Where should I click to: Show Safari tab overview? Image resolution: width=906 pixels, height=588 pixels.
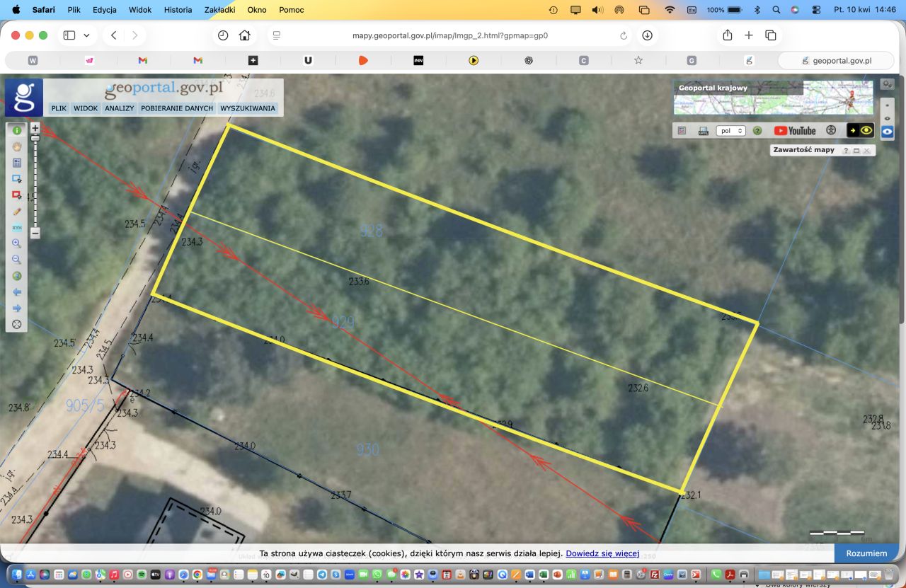tap(771, 35)
